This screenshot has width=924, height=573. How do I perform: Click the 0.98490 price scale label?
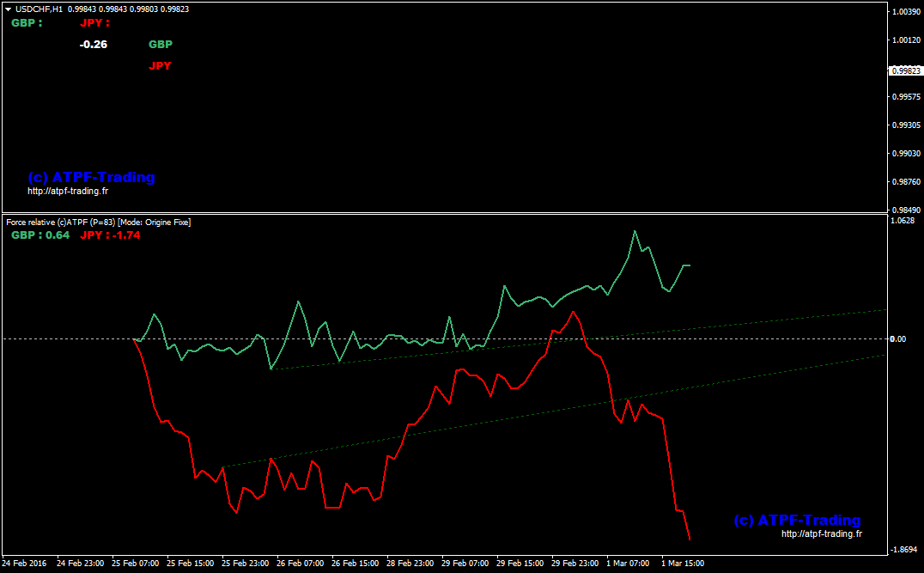(906, 210)
